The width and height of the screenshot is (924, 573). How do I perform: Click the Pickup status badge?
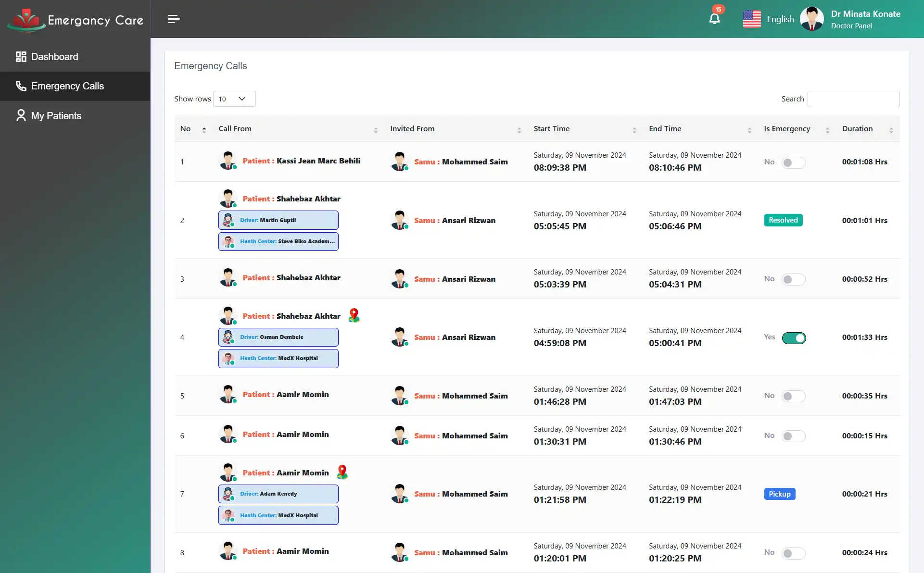pyautogui.click(x=779, y=494)
